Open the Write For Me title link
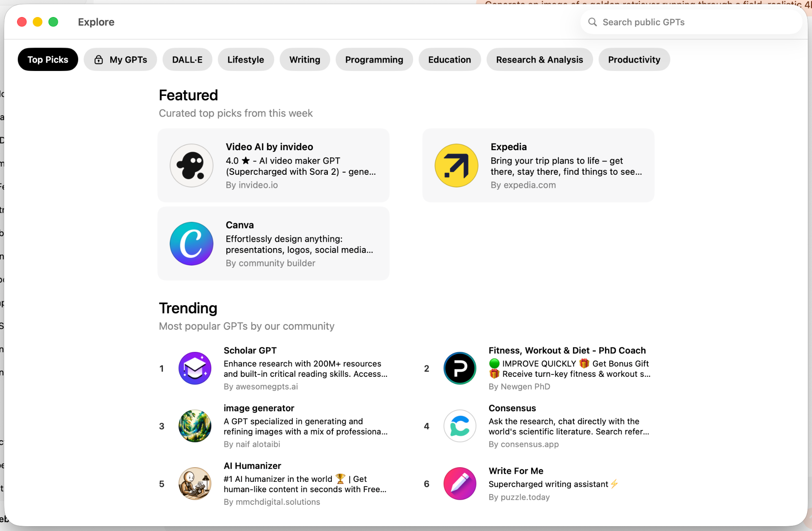Viewport: 812px width, 531px height. [x=516, y=471]
